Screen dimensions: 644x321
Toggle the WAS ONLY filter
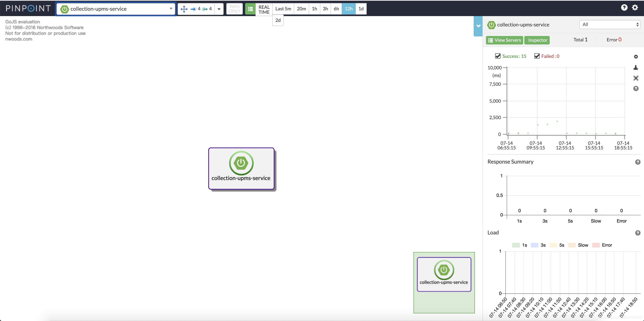click(x=234, y=9)
